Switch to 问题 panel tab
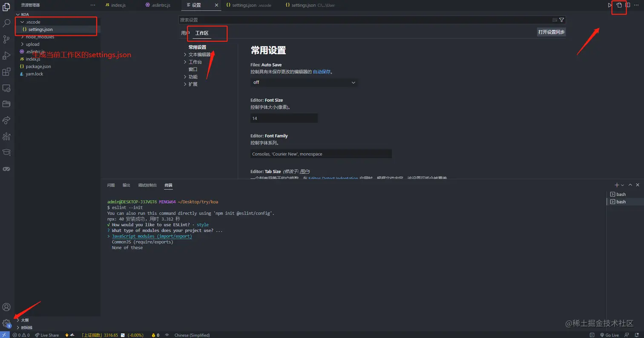644x338 pixels. [111, 185]
